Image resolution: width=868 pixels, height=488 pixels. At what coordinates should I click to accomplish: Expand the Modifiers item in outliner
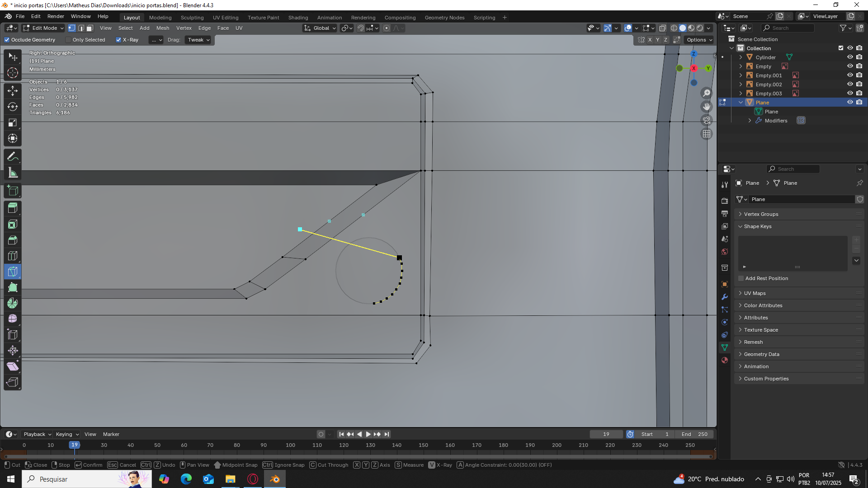click(750, 121)
